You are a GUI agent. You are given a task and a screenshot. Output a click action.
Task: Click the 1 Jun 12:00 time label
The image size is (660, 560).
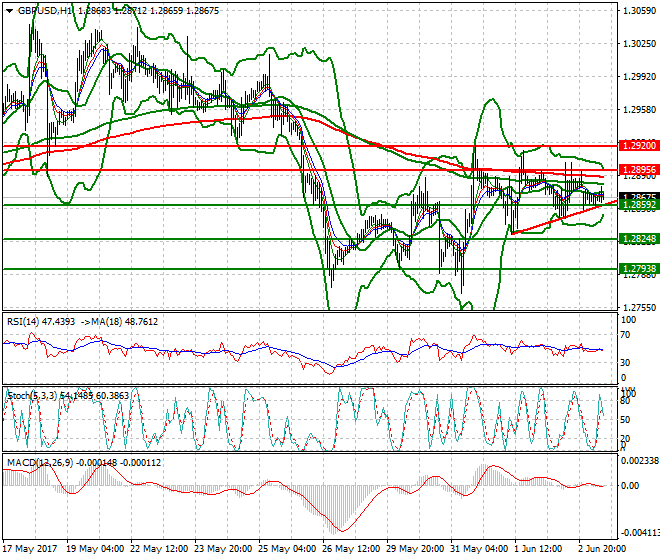point(538,549)
